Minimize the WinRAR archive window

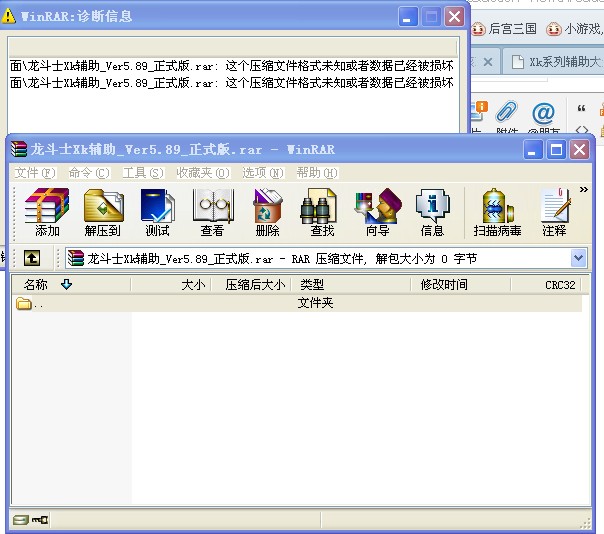point(533,149)
